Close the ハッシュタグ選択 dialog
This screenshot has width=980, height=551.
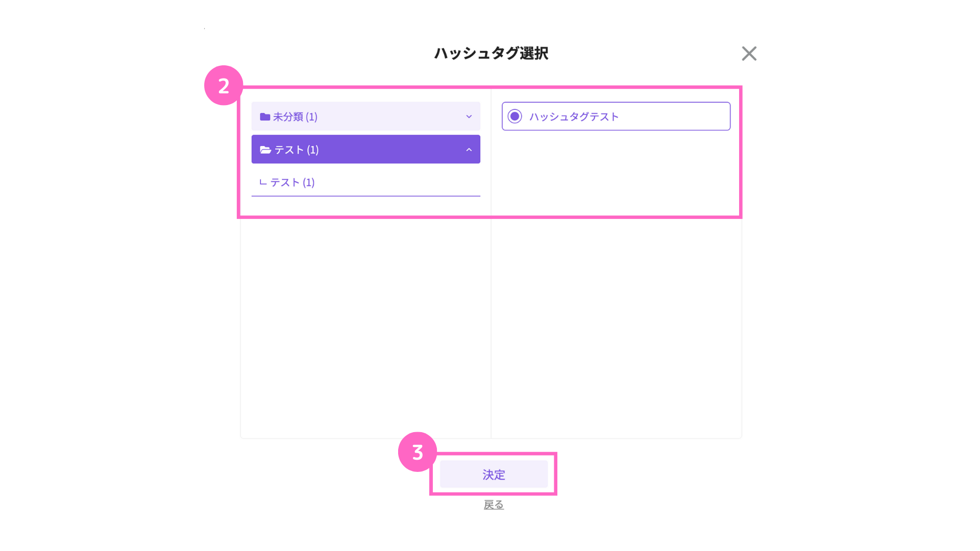[749, 54]
